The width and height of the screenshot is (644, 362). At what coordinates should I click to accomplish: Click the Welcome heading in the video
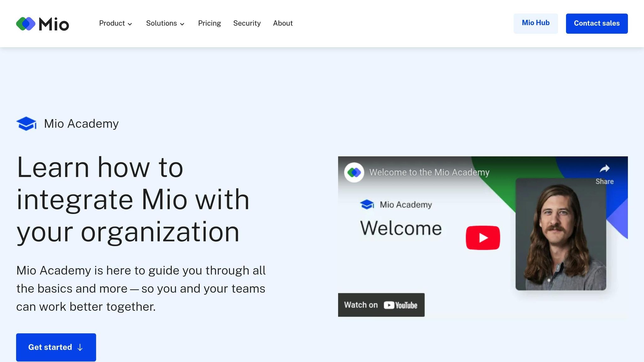coord(401,228)
